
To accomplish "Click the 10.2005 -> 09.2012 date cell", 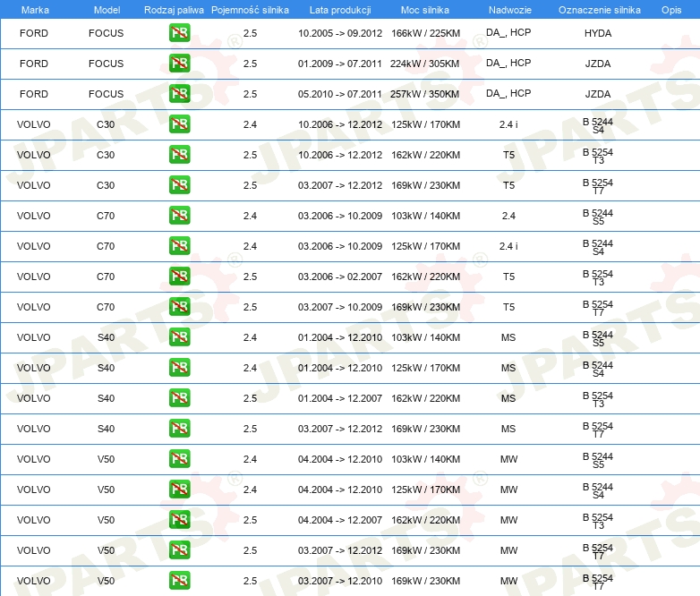I will click(x=340, y=33).
